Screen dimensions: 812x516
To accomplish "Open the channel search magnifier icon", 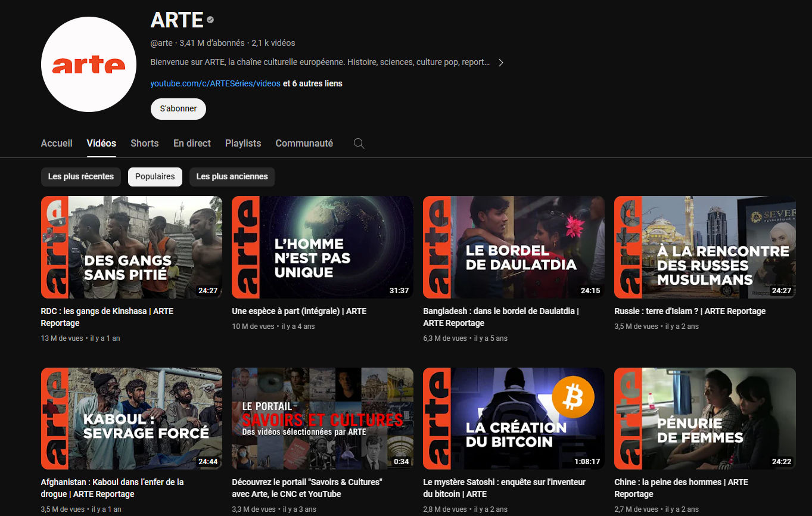I will click(359, 144).
